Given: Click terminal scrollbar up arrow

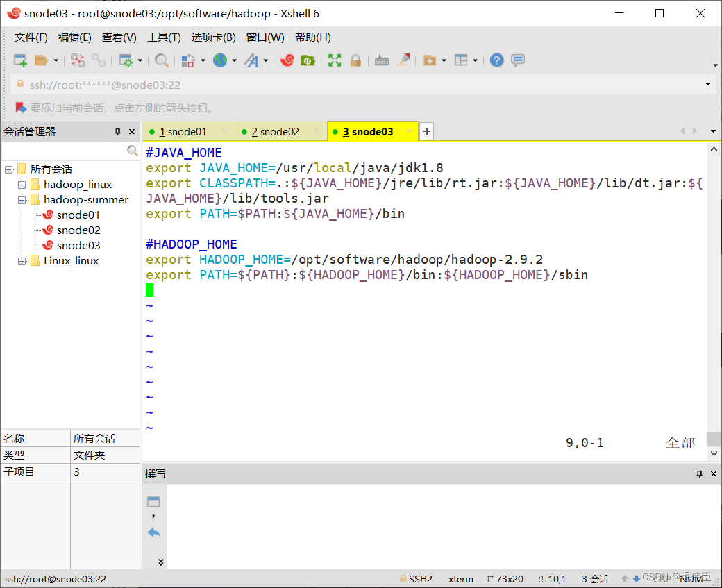Looking at the screenshot, I should click(714, 149).
